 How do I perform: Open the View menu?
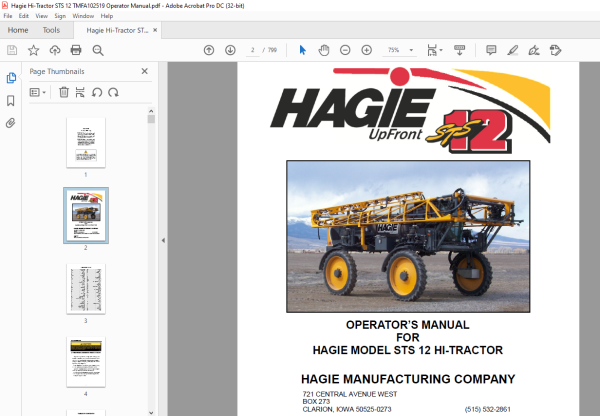click(41, 16)
